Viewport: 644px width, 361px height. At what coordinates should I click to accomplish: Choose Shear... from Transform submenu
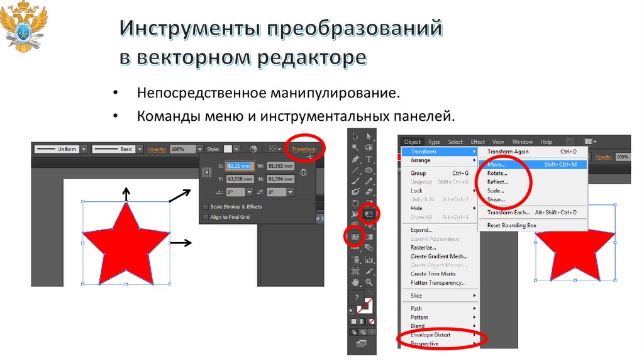pos(533,199)
